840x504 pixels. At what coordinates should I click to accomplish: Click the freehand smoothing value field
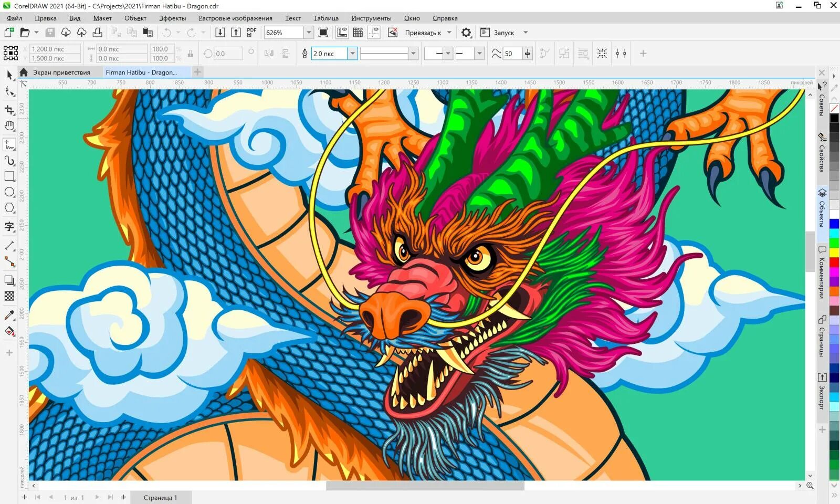pos(512,54)
